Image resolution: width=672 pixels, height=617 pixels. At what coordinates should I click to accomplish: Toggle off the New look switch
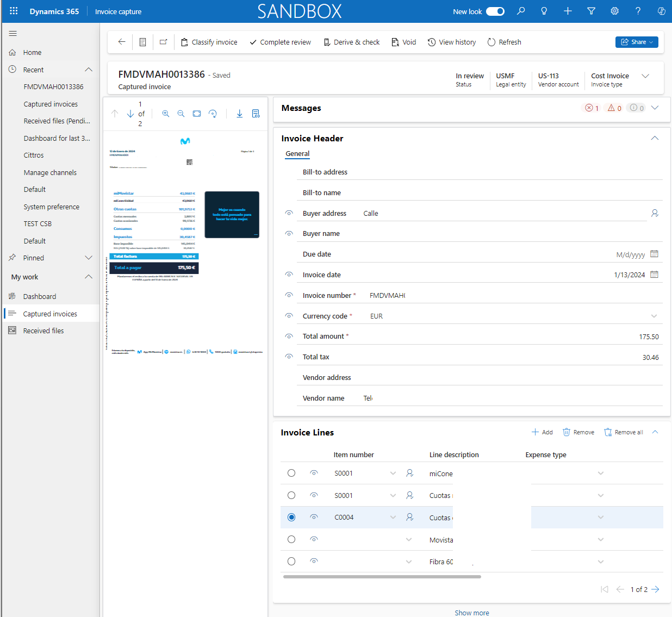coord(495,11)
